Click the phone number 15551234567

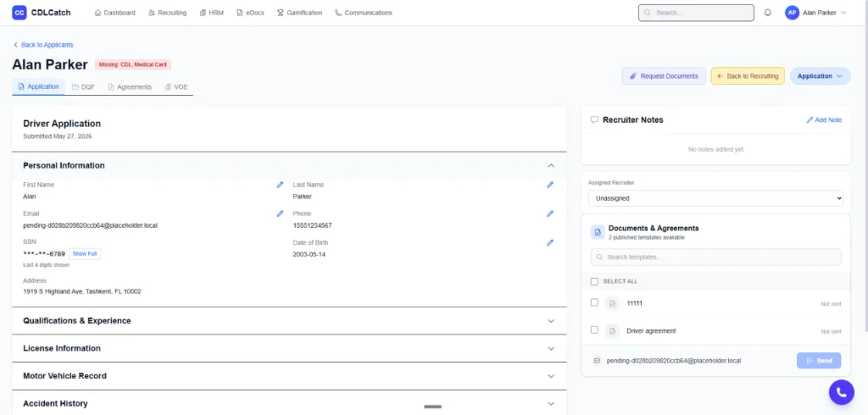point(313,226)
